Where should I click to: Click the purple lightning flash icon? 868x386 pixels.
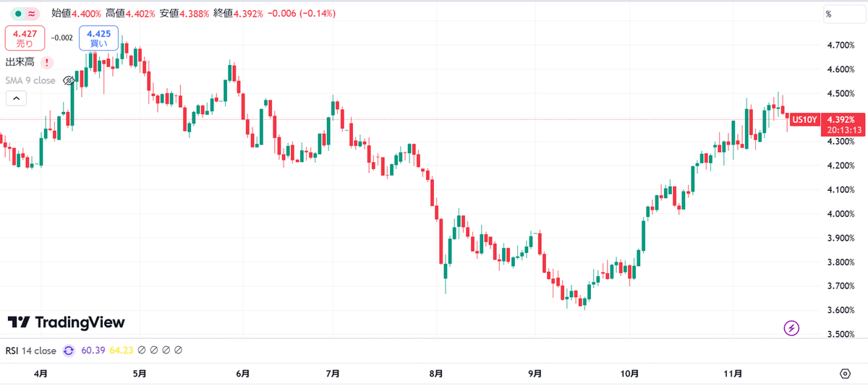point(791,328)
